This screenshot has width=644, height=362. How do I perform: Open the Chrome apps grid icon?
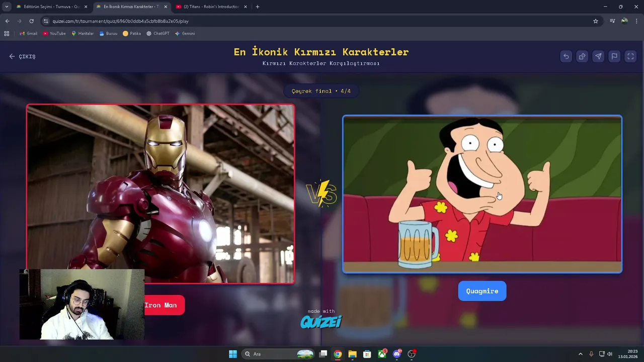7,34
